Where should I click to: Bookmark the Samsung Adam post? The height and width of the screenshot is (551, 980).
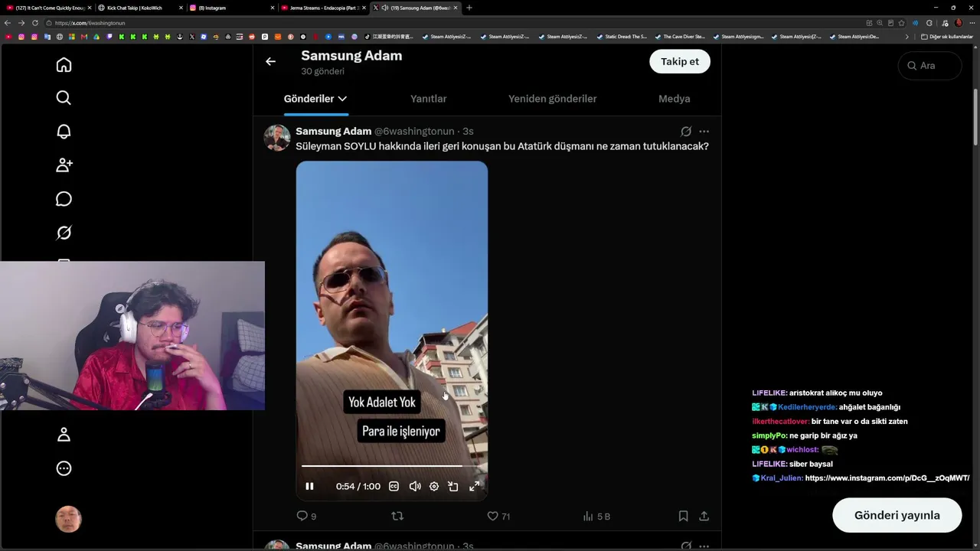coord(683,517)
